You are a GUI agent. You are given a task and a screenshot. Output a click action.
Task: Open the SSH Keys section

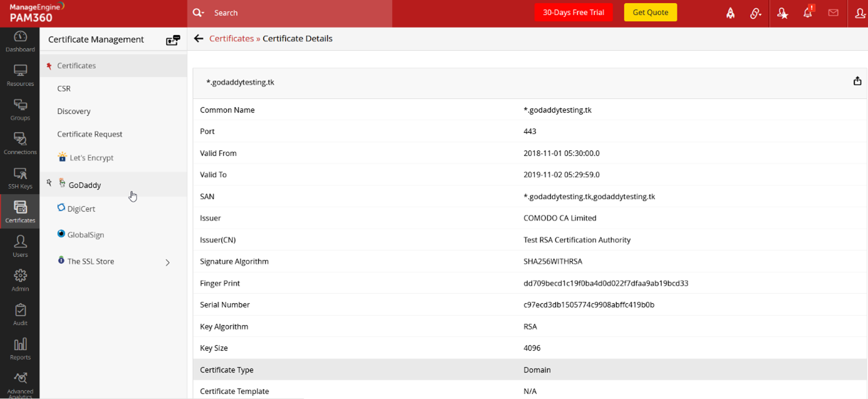(x=20, y=178)
